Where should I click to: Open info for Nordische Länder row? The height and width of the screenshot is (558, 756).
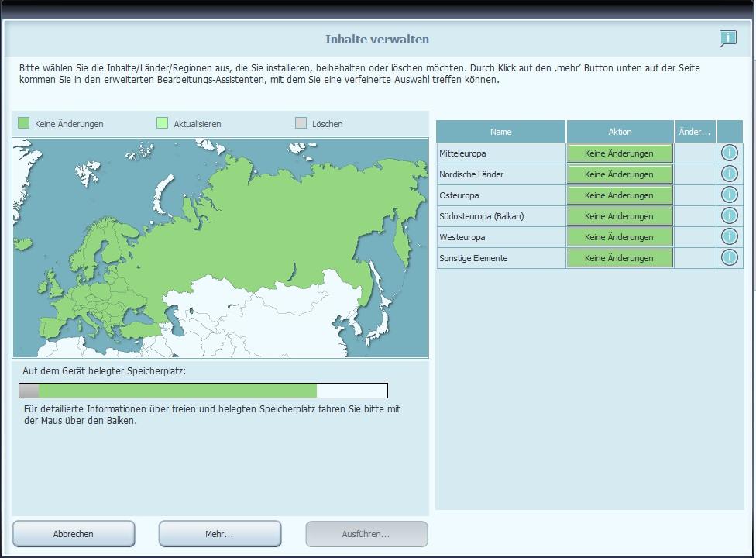pyautogui.click(x=729, y=174)
